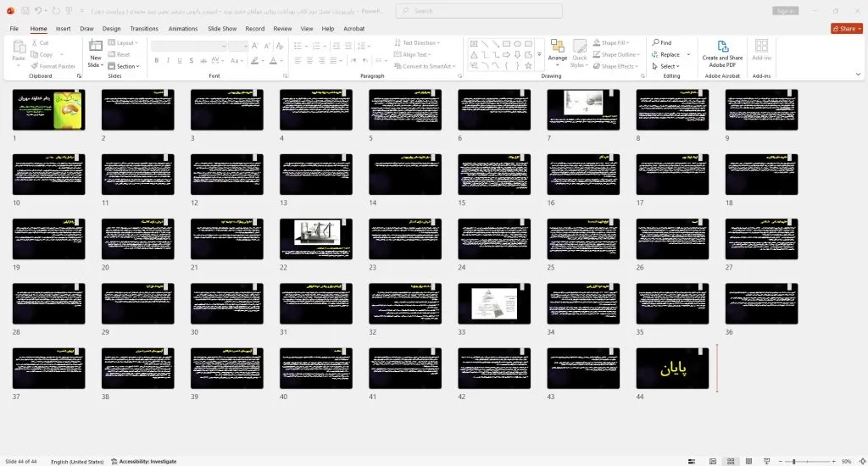Screen dimensions: 868x466
Task: Switch to Normal view icon
Action: click(x=712, y=461)
